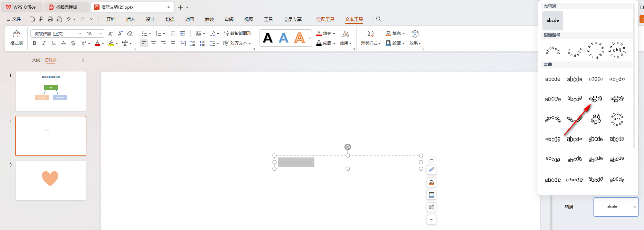Select the No Transform abcde option
The image size is (644, 230).
pos(552,20)
